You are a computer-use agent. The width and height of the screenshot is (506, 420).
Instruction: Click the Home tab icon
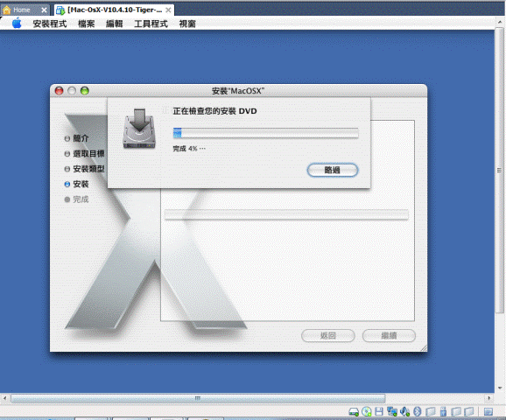tap(6, 10)
